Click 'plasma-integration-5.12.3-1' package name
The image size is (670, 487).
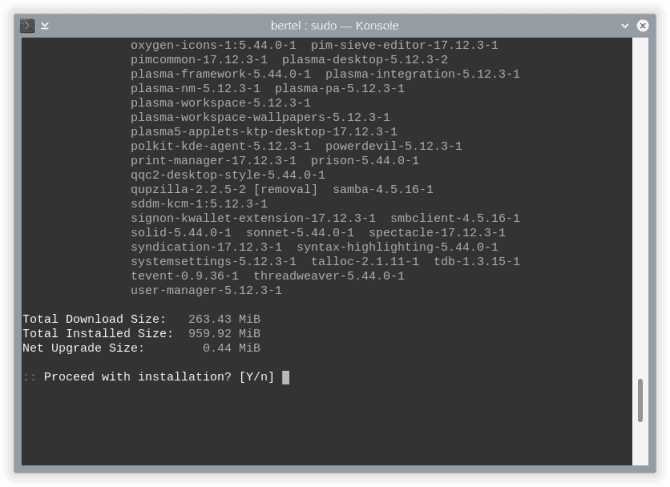coord(423,74)
